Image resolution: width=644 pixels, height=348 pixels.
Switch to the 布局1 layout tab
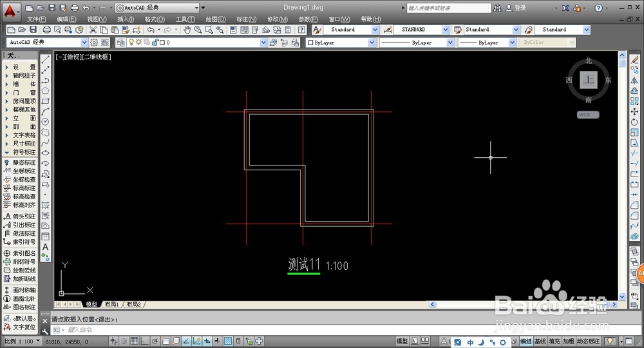tap(111, 304)
